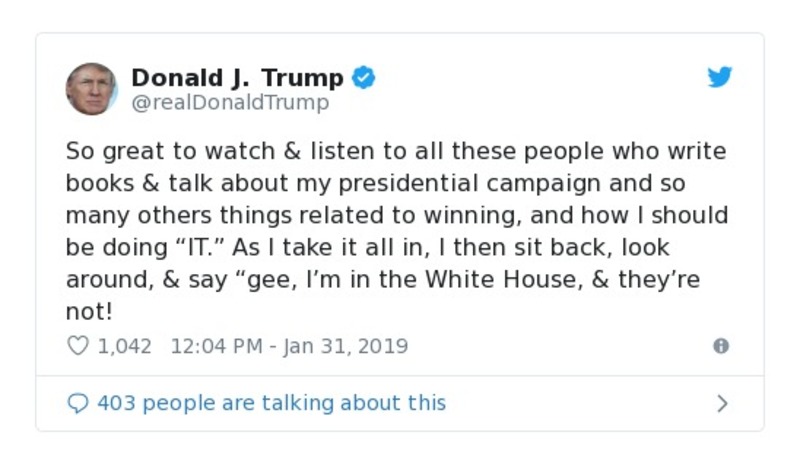Viewport: 800px width, 467px height.
Task: Click the blue verified badge
Action: pos(365,78)
